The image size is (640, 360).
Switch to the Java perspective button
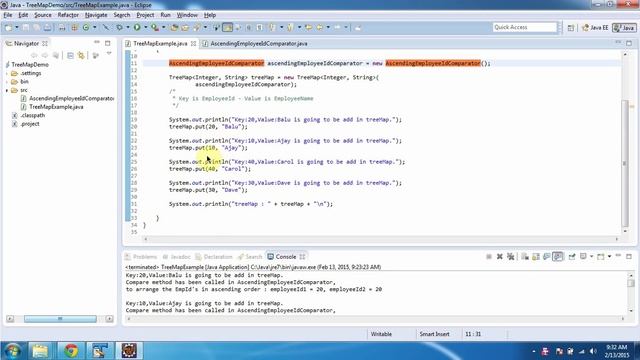click(624, 27)
